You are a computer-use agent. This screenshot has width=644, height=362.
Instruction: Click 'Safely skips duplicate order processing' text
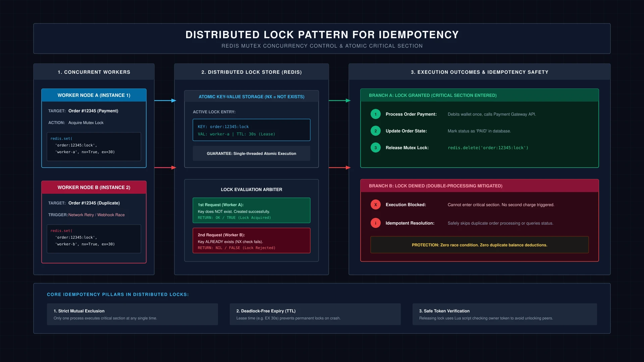(500, 223)
